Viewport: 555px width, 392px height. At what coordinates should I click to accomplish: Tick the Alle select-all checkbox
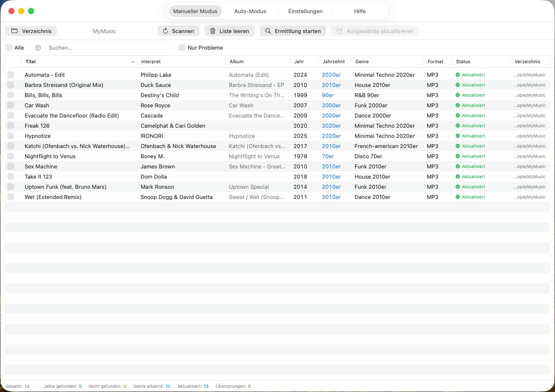click(9, 48)
